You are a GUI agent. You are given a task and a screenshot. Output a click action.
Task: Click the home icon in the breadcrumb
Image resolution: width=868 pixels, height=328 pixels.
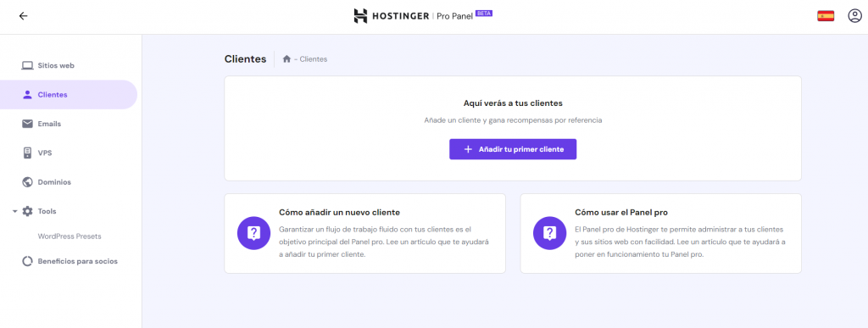(287, 58)
